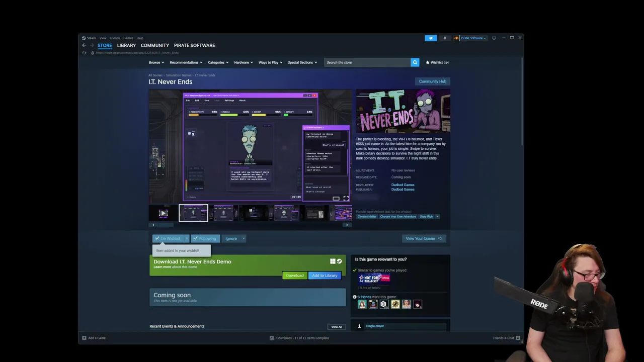This screenshot has width=644, height=362.
Task: Go back with the Steam back arrow
Action: click(x=84, y=45)
